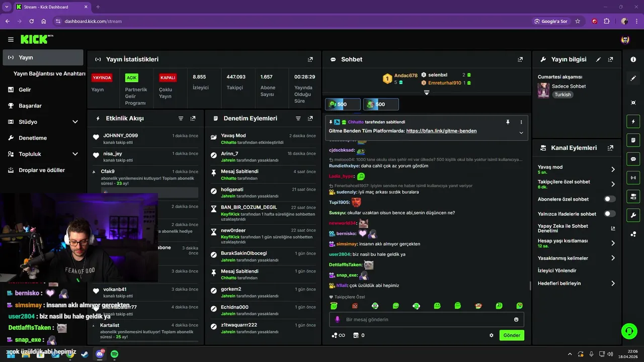Pop out the Kanal Eylemleri panel
The image size is (644, 362).
pyautogui.click(x=610, y=148)
